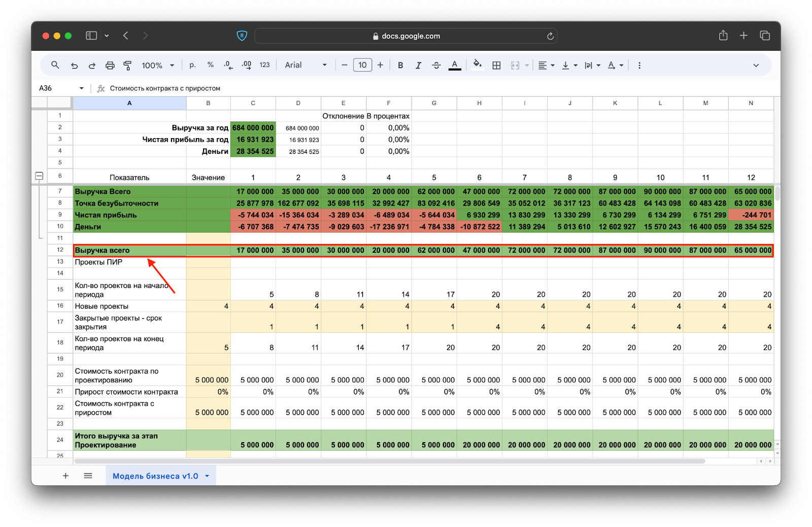
Task: Expand the horizontal align dropdown
Action: (x=546, y=65)
